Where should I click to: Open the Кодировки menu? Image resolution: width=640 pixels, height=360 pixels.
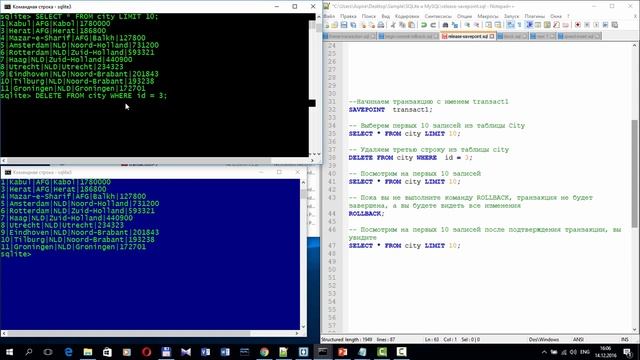pyautogui.click(x=407, y=16)
